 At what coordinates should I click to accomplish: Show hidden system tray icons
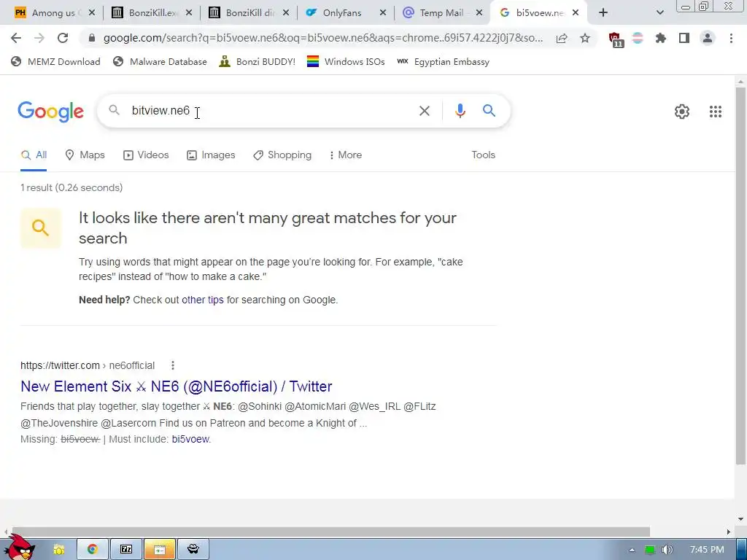tap(632, 550)
